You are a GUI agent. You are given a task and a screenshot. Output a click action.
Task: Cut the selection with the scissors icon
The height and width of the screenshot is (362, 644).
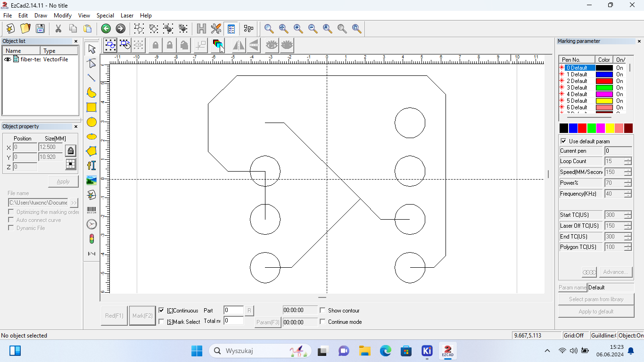pyautogui.click(x=58, y=29)
